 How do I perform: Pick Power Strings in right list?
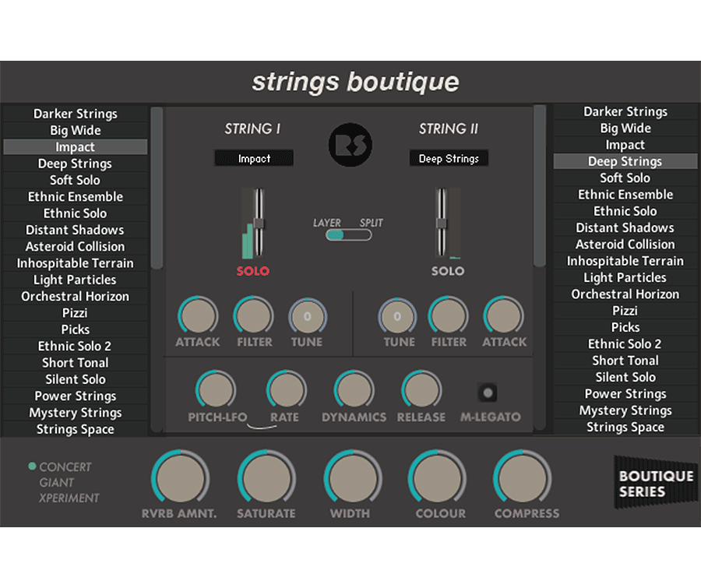click(625, 393)
